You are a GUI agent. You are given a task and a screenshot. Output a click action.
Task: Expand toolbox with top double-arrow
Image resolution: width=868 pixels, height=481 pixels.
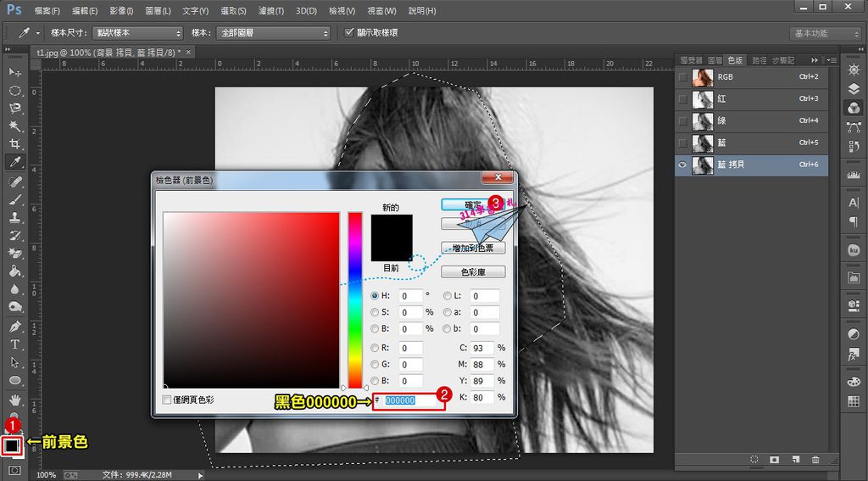coord(8,49)
